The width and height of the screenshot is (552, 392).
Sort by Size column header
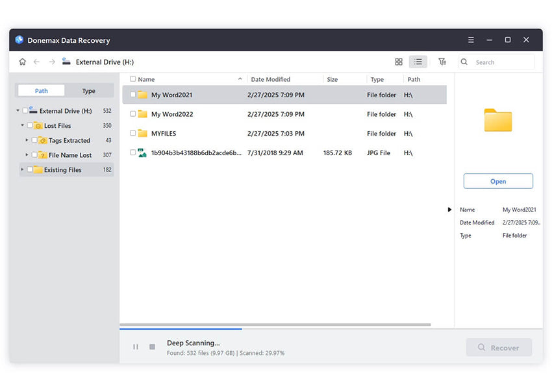pyautogui.click(x=332, y=80)
